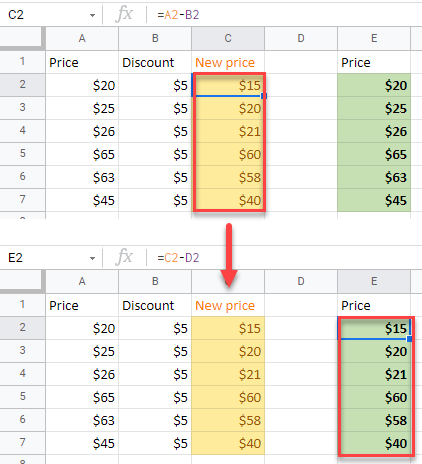Screen dimensions: 422x464
Task: Click yellow cell C6 showing $58 in lower sheet
Action: click(228, 420)
